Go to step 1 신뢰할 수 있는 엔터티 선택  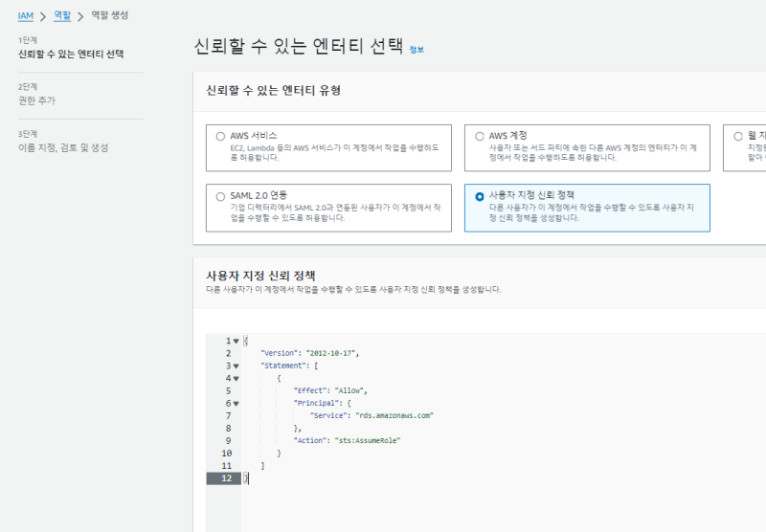pos(71,54)
